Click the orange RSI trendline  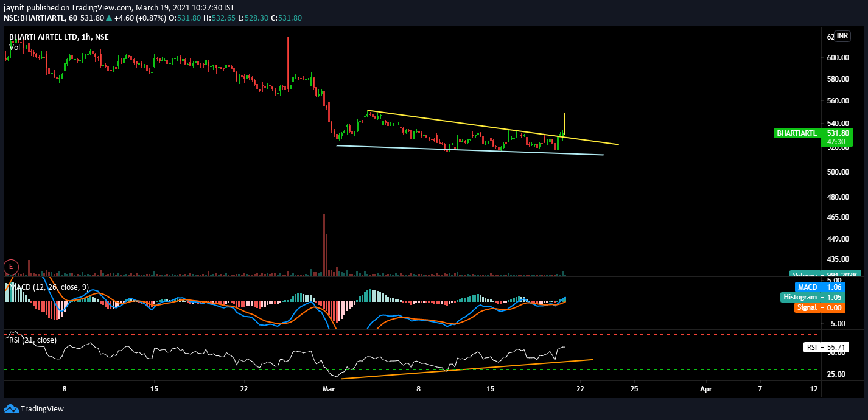(467, 369)
